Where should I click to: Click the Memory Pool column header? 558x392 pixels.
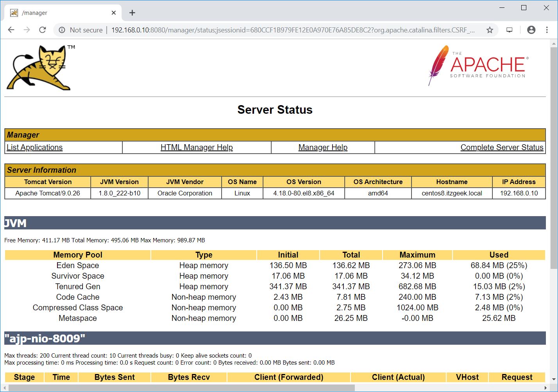tap(78, 255)
